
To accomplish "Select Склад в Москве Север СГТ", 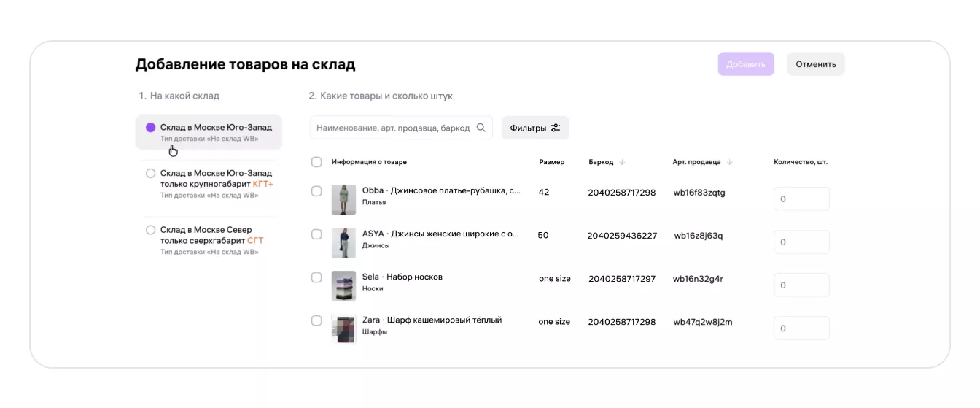I will pyautogui.click(x=151, y=230).
